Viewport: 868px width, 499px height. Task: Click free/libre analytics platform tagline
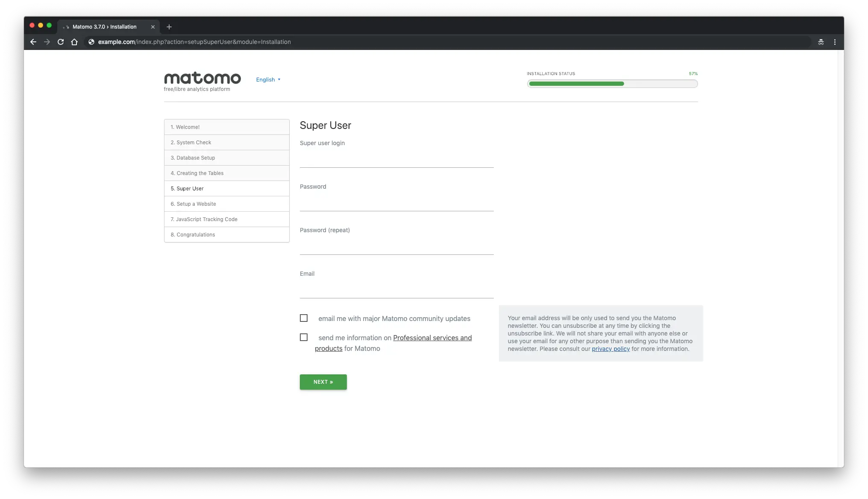tap(197, 89)
